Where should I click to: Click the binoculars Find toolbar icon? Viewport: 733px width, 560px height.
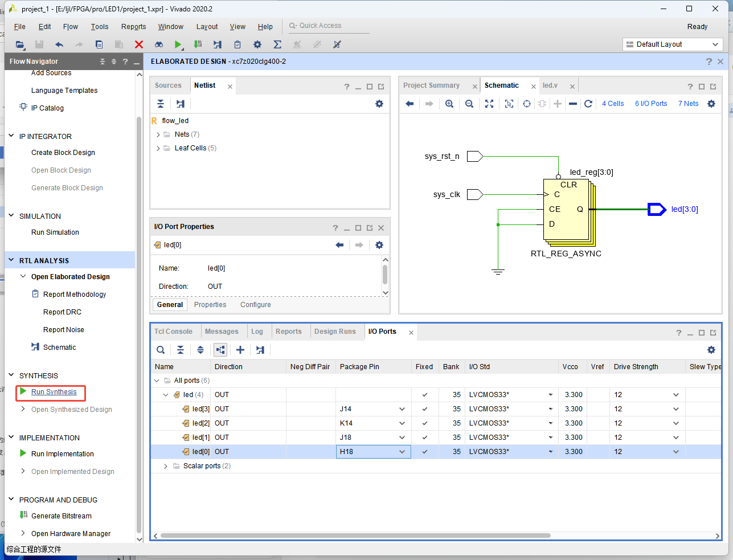tap(159, 44)
